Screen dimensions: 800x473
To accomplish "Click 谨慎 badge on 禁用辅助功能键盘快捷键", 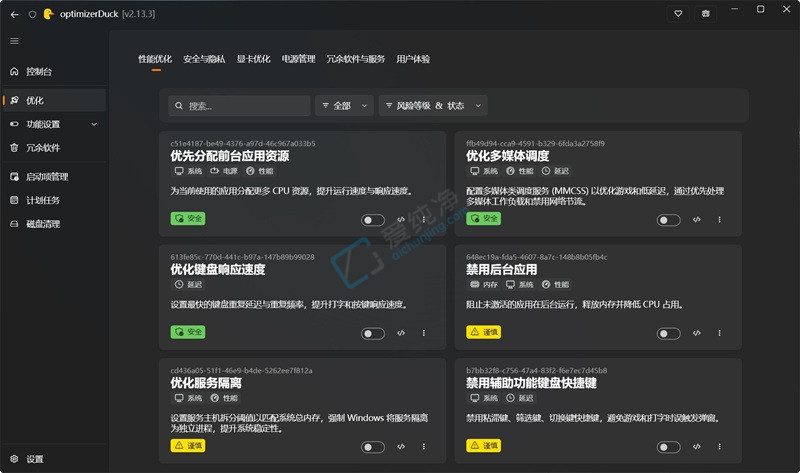I will pos(483,445).
